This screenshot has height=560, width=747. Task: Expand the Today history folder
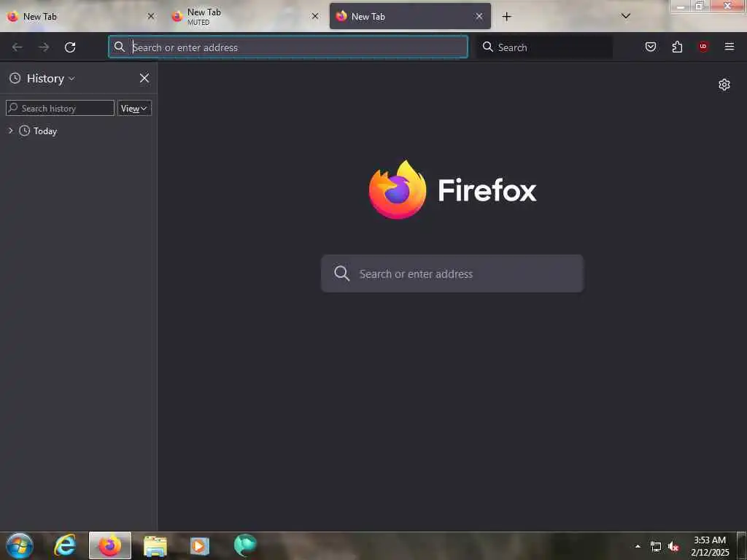tap(10, 131)
